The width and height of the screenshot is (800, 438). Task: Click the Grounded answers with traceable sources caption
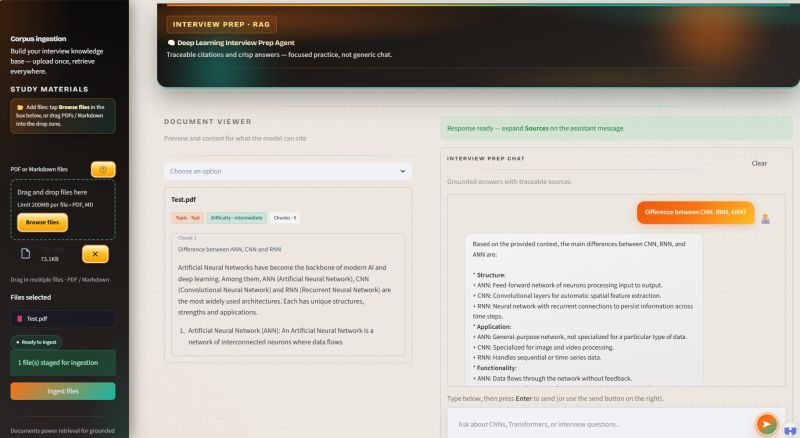[x=509, y=182]
